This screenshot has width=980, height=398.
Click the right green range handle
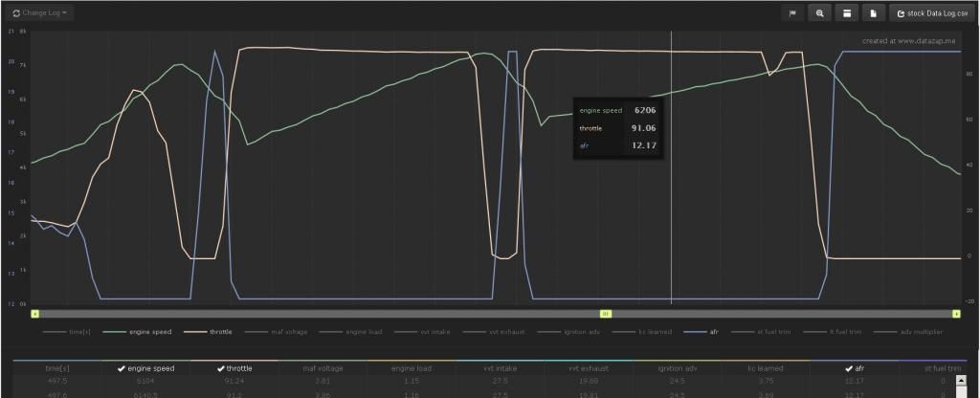tap(956, 313)
